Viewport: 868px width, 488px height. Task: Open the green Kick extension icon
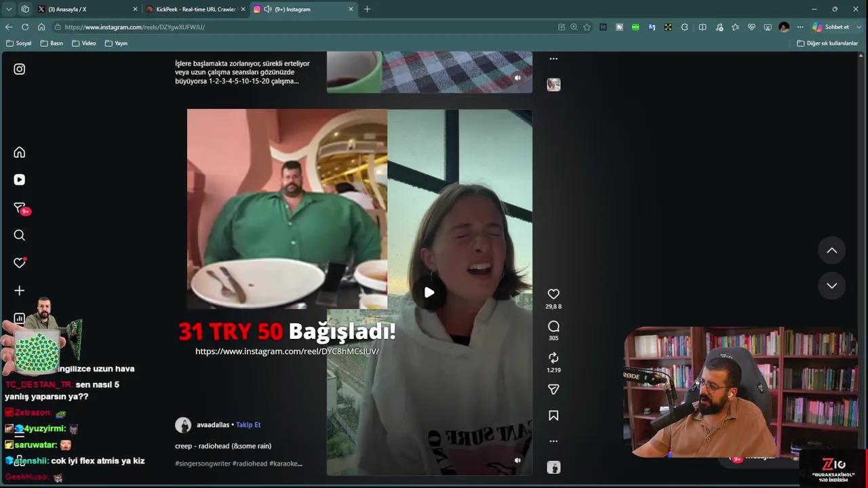(x=635, y=27)
